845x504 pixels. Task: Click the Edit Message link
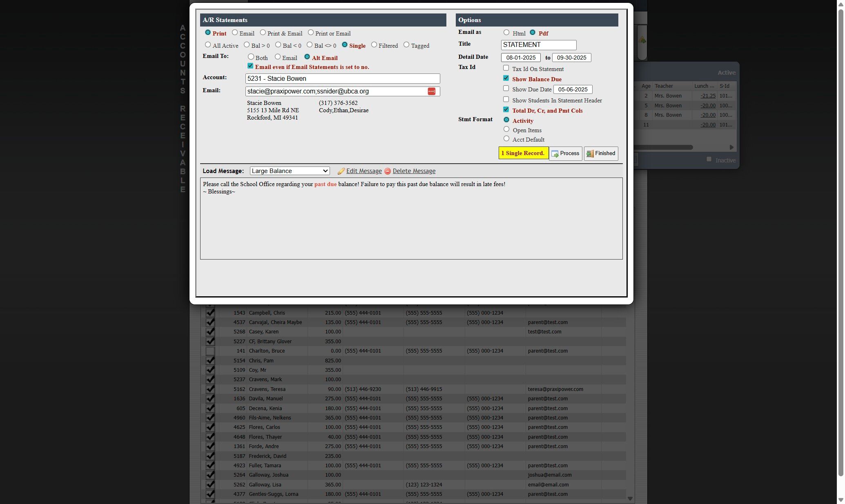(x=364, y=171)
